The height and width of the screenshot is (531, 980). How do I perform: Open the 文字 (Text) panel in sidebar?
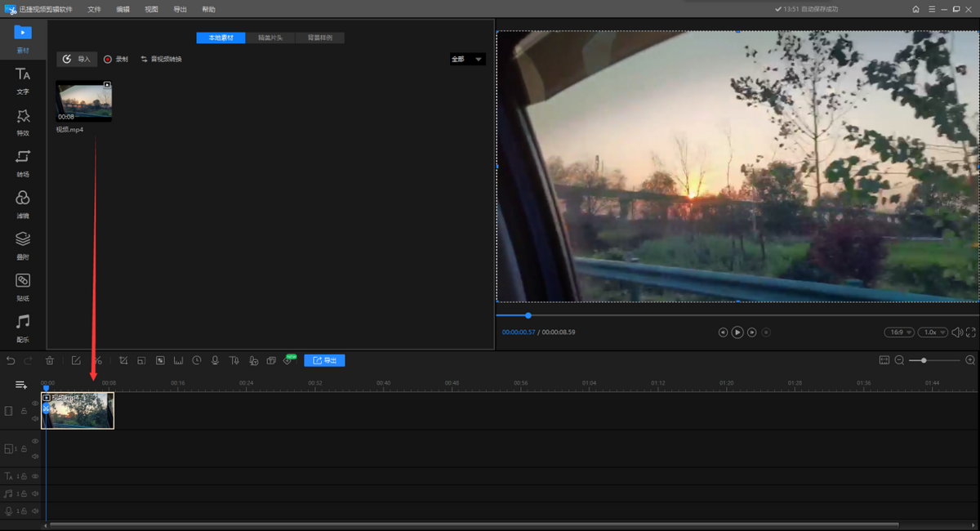(23, 80)
